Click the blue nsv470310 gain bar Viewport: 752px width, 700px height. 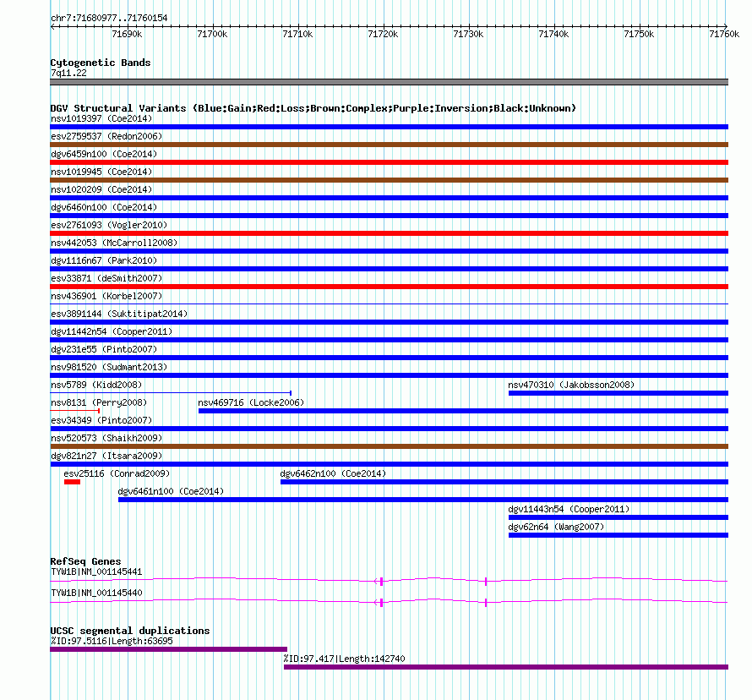(618, 393)
